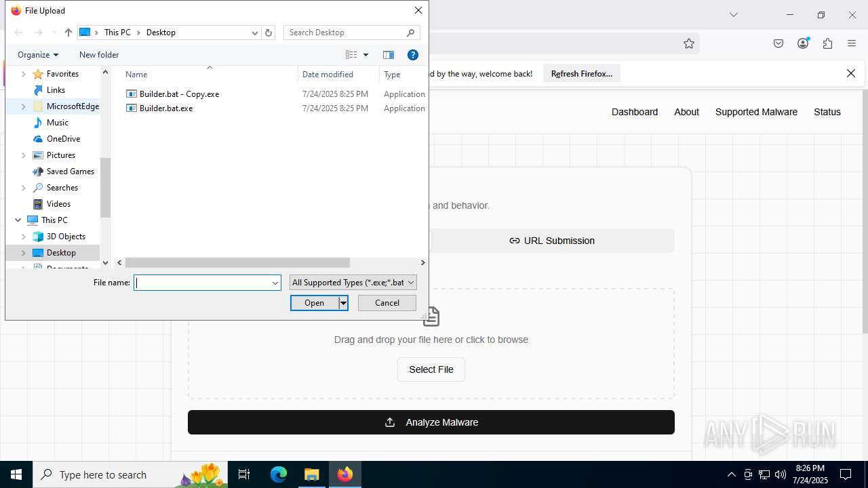Expand File name history dropdown

coord(275,283)
